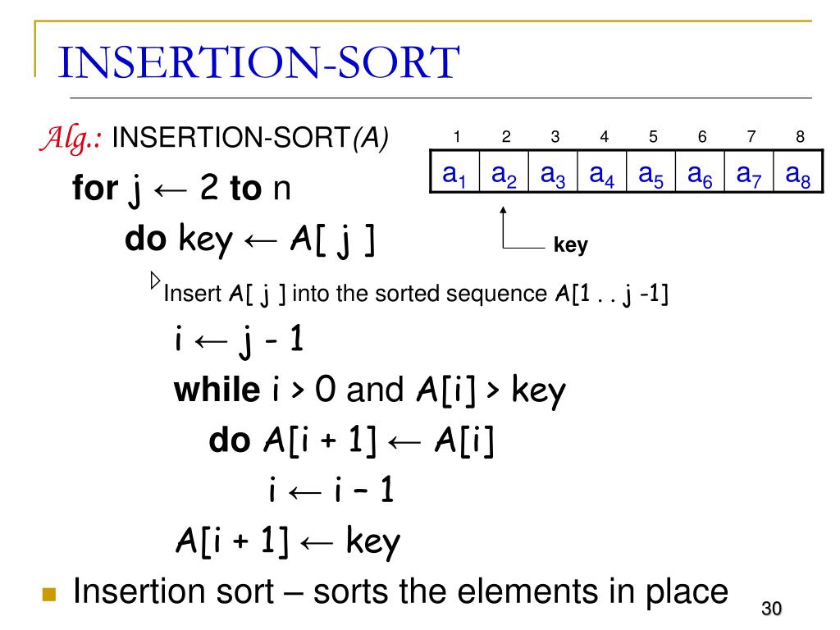Click the INSERTION-SORT slide title
Viewport: 840px width, 630px height.
point(258,62)
